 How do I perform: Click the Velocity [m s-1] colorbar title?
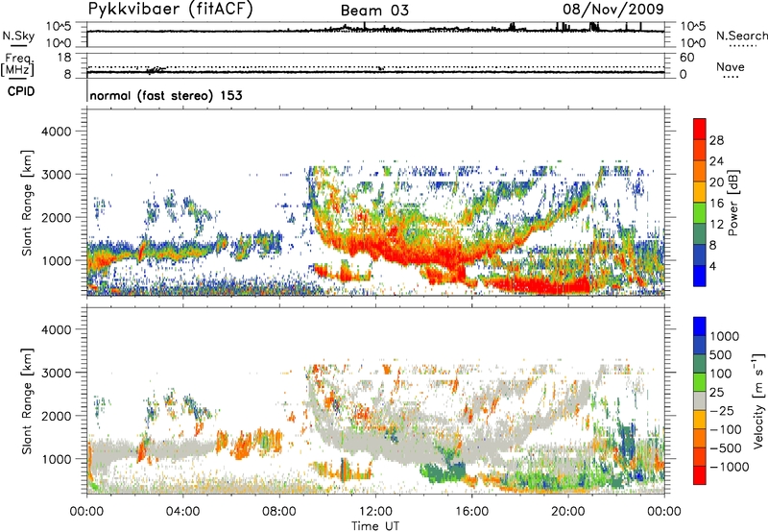[x=758, y=400]
